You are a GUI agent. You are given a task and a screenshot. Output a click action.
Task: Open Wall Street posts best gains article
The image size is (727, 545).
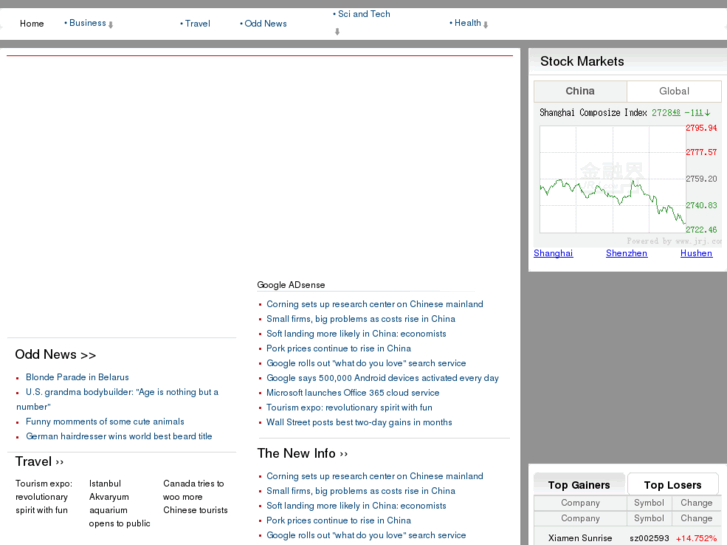[x=359, y=423]
